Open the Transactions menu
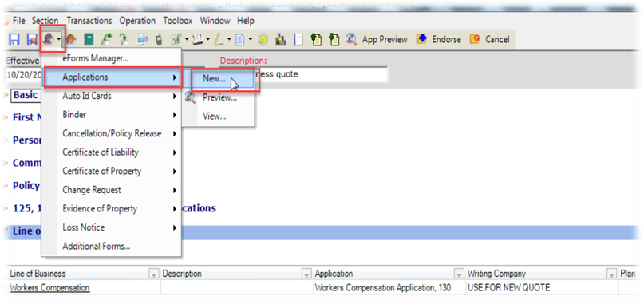 tap(89, 21)
